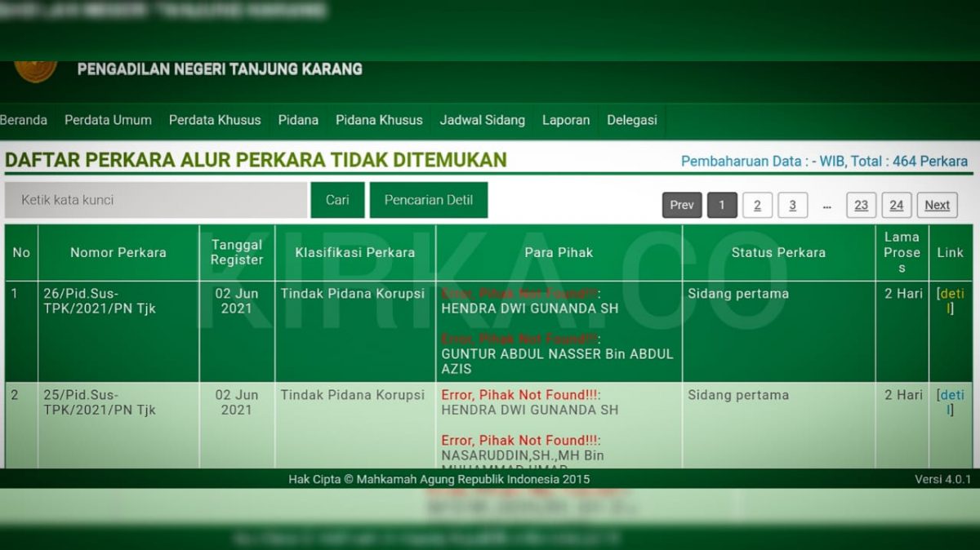Open the Perdata Umum menu
Viewport: 980px width, 550px height.
108,120
